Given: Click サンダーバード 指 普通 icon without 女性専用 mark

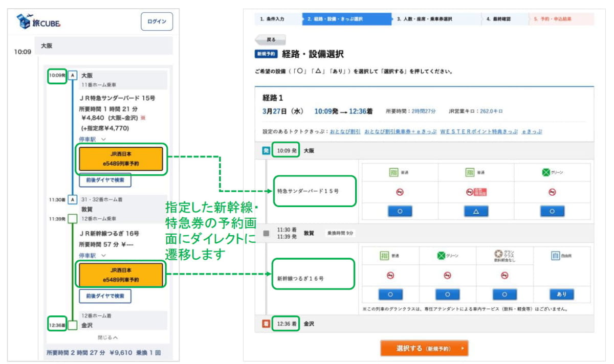Looking at the screenshot, I should tap(394, 172).
